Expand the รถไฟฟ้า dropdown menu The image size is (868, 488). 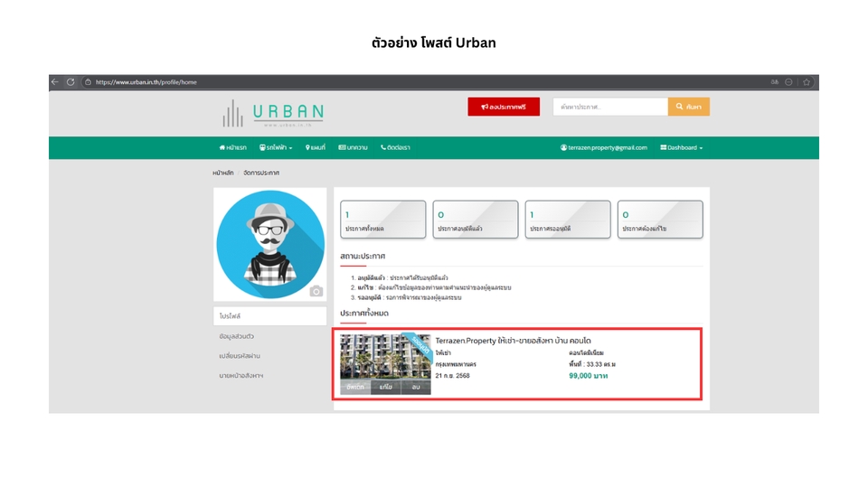(276, 147)
